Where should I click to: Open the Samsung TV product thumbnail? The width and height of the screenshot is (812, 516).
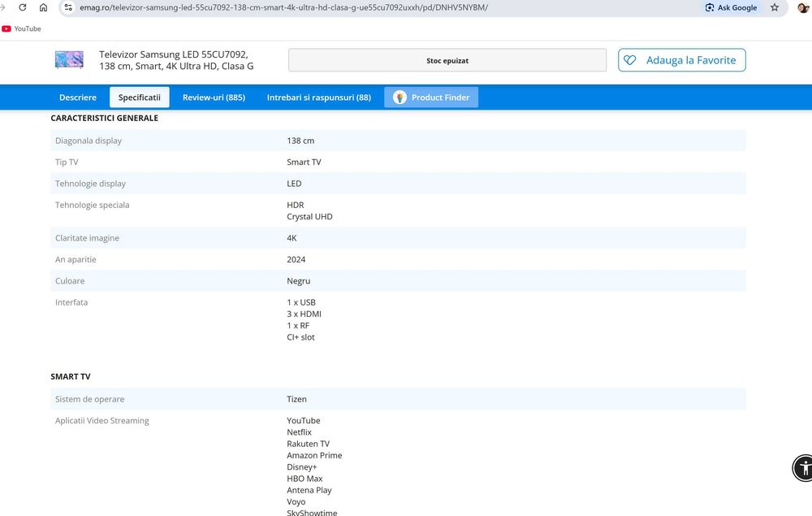tap(69, 59)
